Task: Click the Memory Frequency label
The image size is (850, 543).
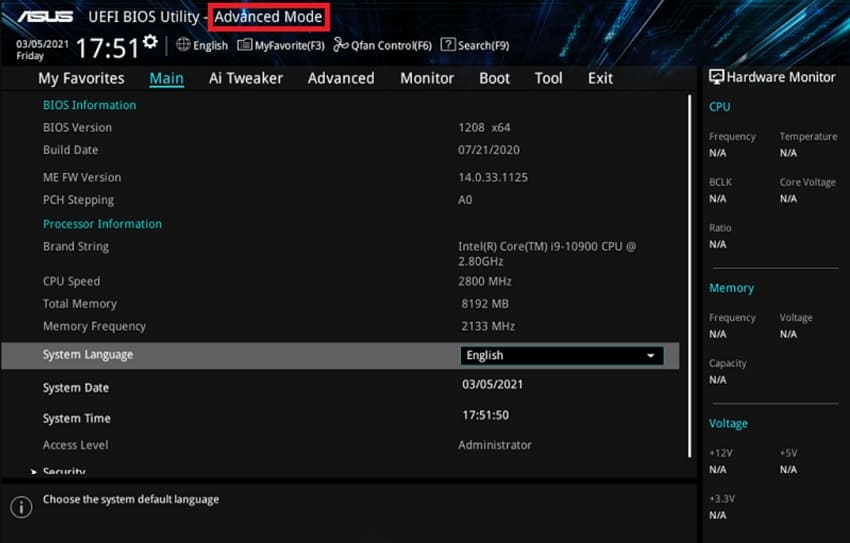Action: [94, 327]
